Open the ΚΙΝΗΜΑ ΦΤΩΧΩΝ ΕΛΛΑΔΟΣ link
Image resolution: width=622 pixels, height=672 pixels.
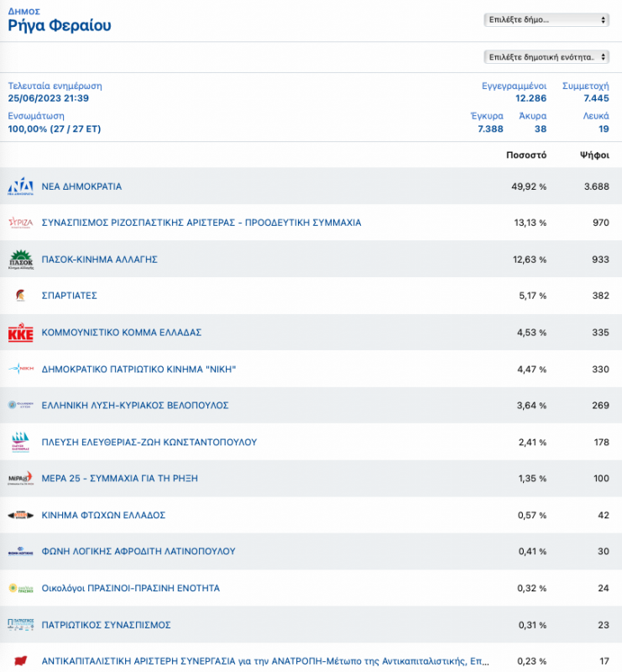click(x=103, y=515)
